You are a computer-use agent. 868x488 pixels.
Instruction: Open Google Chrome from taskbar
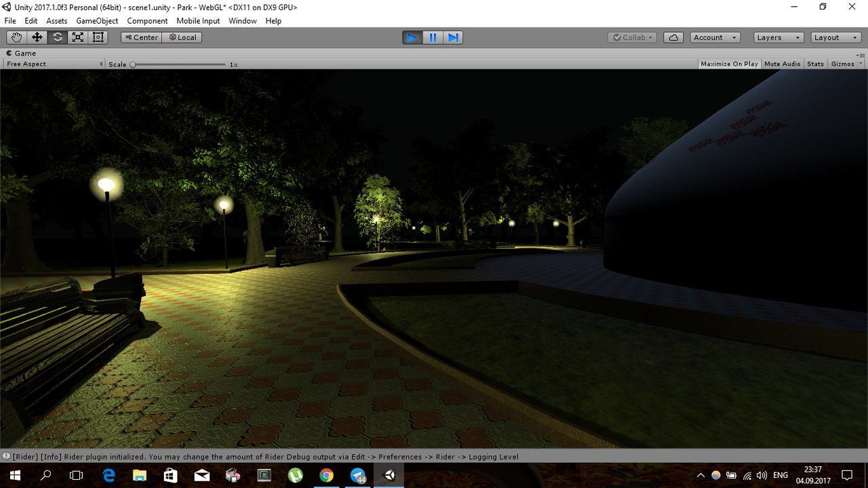point(327,475)
